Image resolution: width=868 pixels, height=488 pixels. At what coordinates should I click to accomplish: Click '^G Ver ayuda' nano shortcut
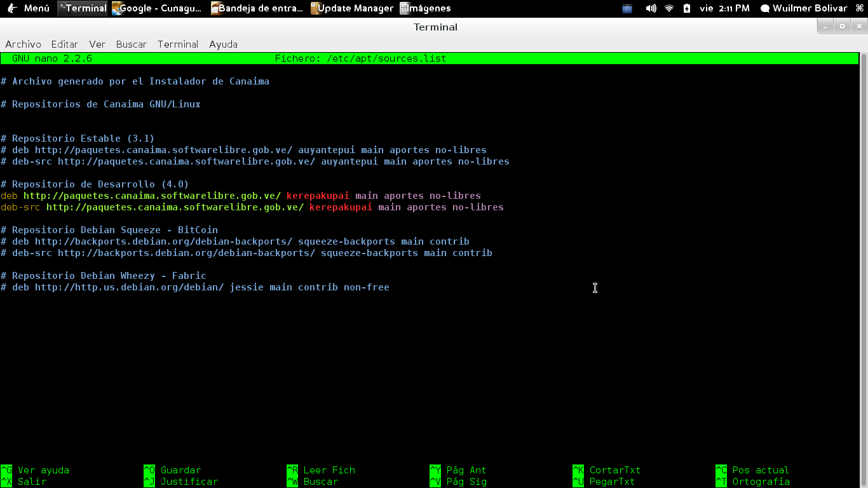[x=35, y=470]
